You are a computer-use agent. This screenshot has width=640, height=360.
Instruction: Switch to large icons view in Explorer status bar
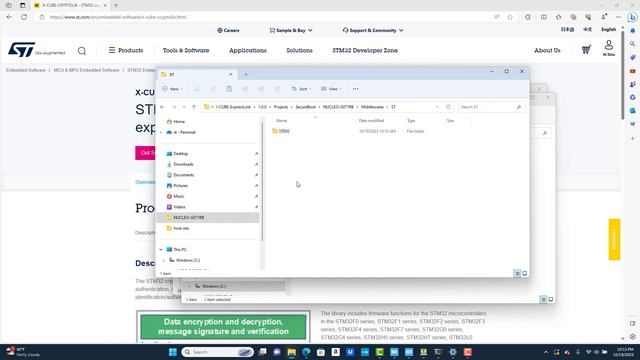pos(525,273)
